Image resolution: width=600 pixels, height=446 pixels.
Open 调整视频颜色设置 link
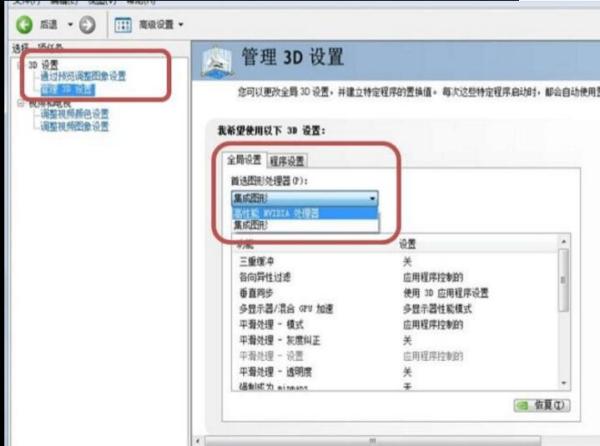coord(75,113)
